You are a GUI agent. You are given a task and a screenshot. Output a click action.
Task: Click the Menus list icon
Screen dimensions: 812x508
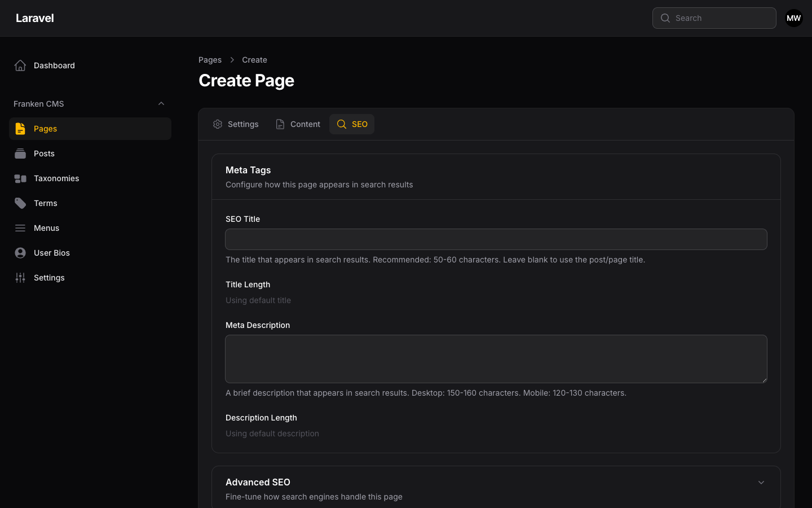pyautogui.click(x=20, y=227)
